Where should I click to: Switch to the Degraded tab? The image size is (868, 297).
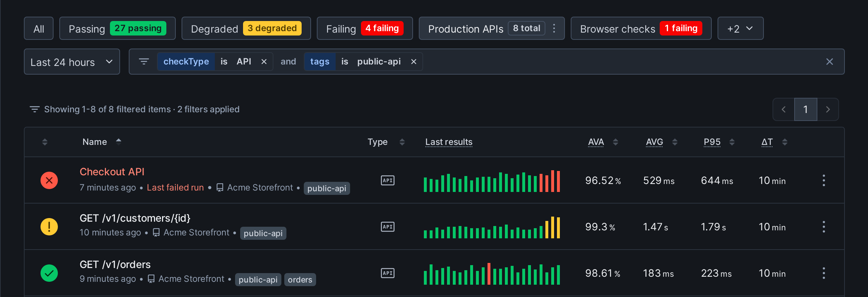click(x=246, y=28)
